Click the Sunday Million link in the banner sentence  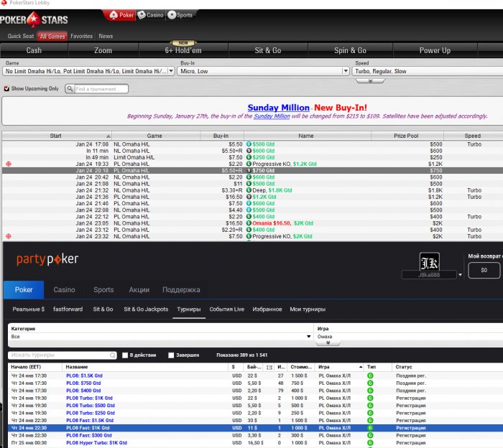272,116
